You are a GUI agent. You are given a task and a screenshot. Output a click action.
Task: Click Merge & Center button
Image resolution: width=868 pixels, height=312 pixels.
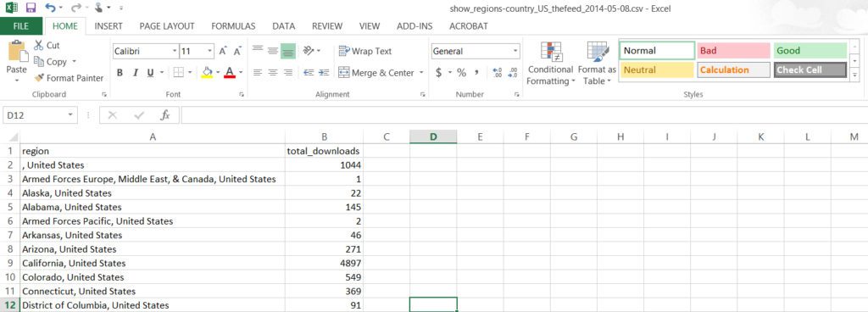point(381,72)
